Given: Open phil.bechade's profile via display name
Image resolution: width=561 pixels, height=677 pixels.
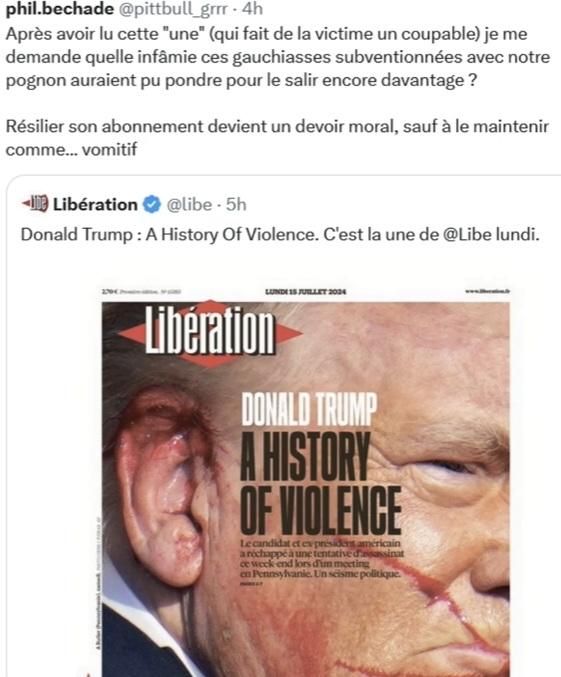Looking at the screenshot, I should click(60, 9).
